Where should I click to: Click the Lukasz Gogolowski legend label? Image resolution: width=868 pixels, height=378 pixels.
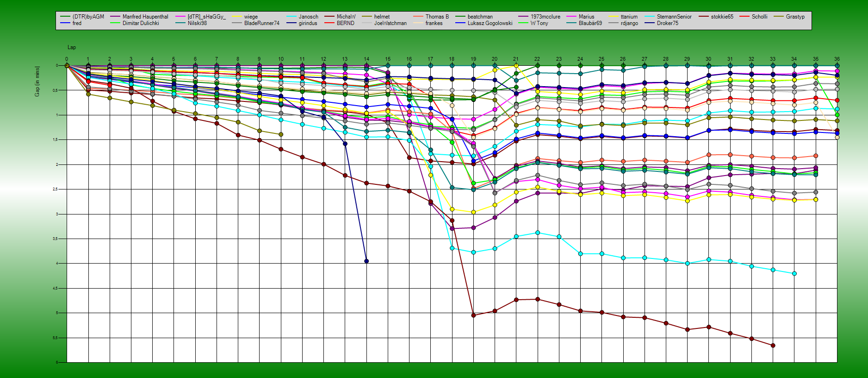tap(490, 23)
